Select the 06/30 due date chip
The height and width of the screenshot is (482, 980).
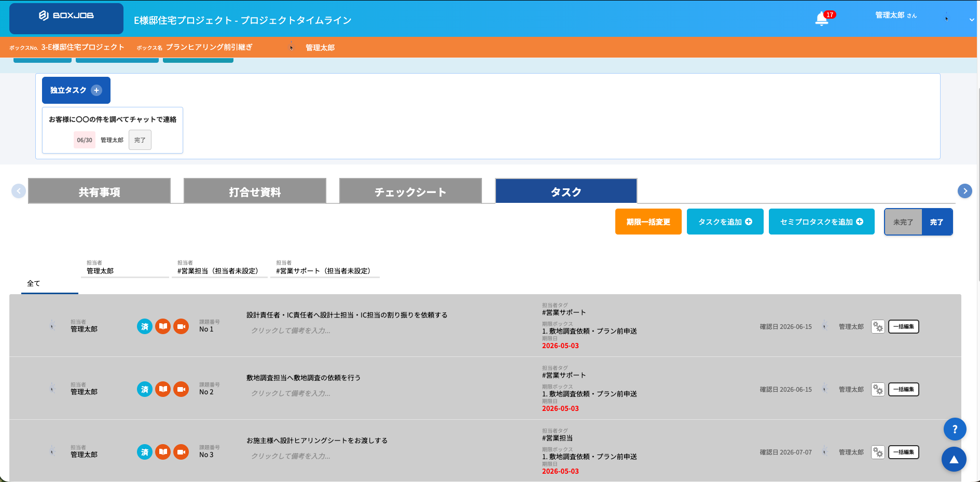(85, 140)
